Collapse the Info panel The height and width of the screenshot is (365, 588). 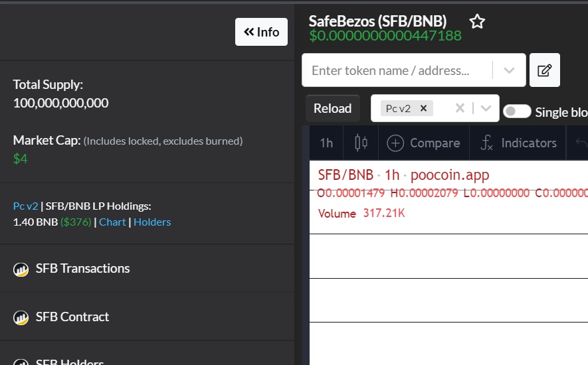point(261,32)
